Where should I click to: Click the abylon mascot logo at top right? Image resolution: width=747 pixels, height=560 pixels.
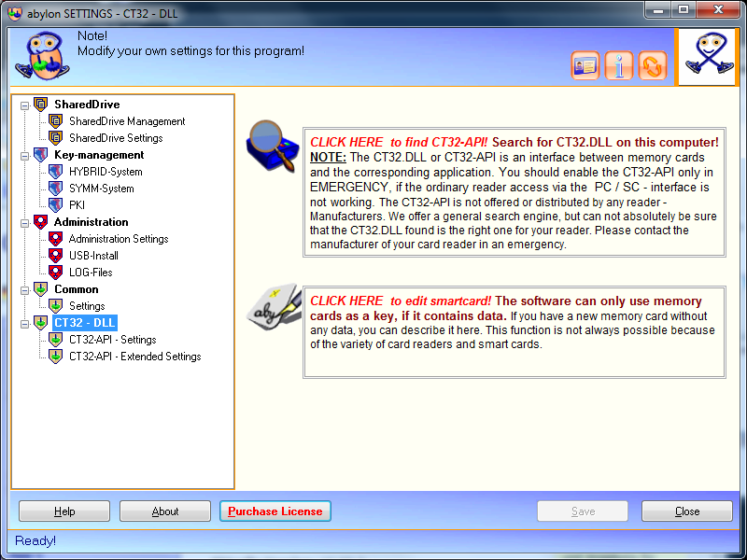click(707, 57)
